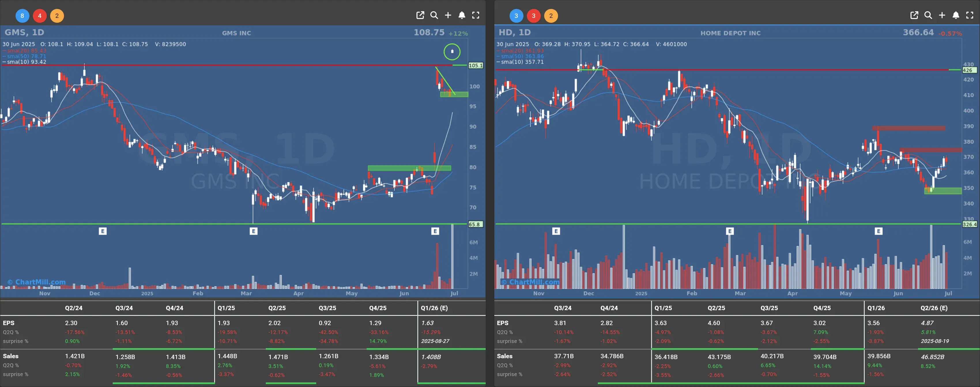
Task: Click the plus icon on HD panel
Action: (x=942, y=15)
